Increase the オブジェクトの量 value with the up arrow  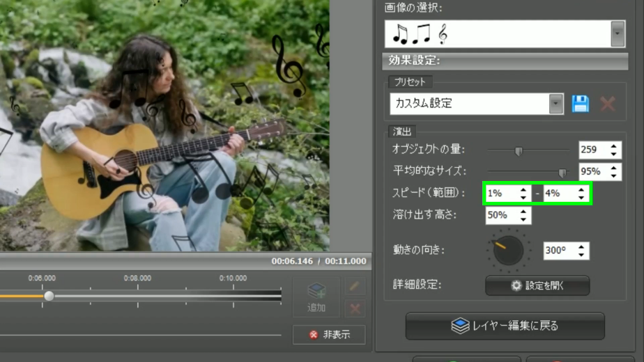pyautogui.click(x=613, y=146)
